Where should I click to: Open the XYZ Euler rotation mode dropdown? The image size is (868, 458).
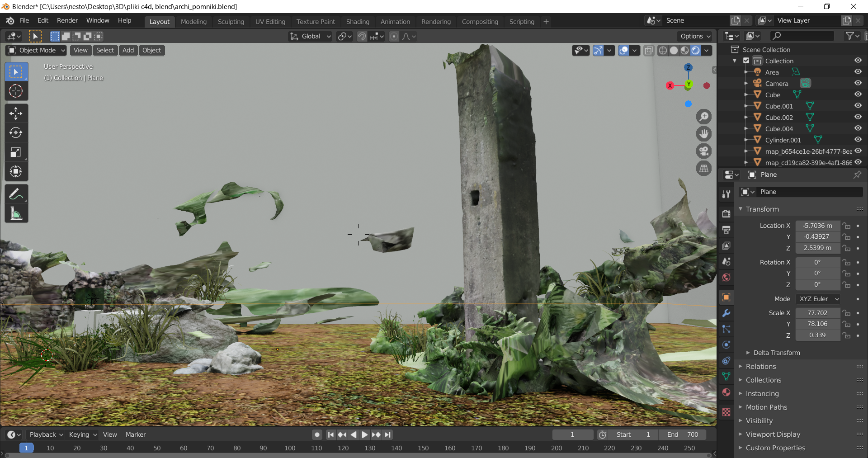click(818, 299)
